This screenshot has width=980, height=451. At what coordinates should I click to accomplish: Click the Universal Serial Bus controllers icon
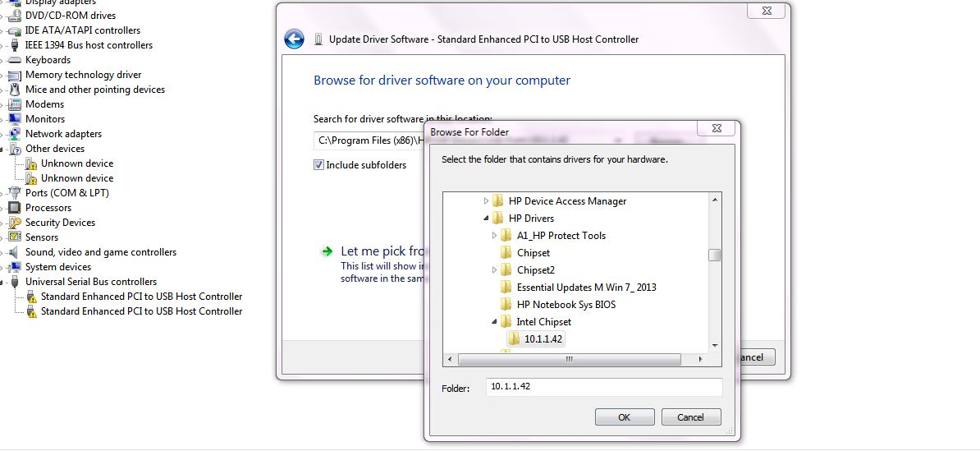15,282
